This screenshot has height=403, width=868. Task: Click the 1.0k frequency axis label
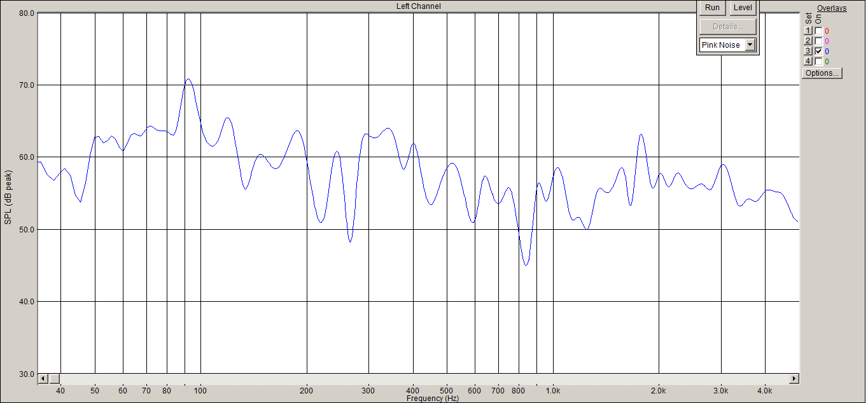click(x=553, y=391)
